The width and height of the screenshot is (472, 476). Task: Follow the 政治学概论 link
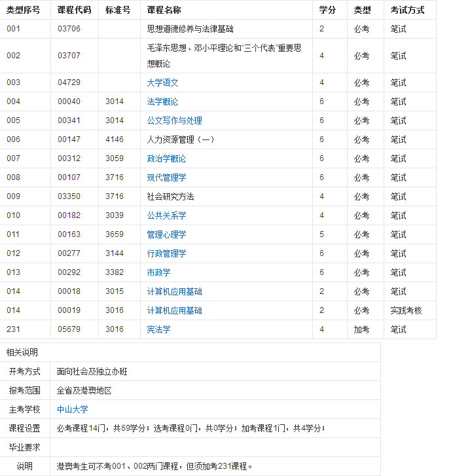tap(166, 158)
